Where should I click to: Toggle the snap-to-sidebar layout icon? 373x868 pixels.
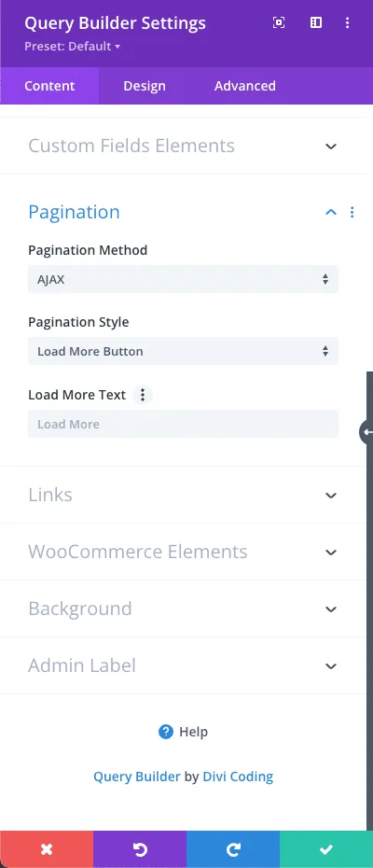click(315, 22)
